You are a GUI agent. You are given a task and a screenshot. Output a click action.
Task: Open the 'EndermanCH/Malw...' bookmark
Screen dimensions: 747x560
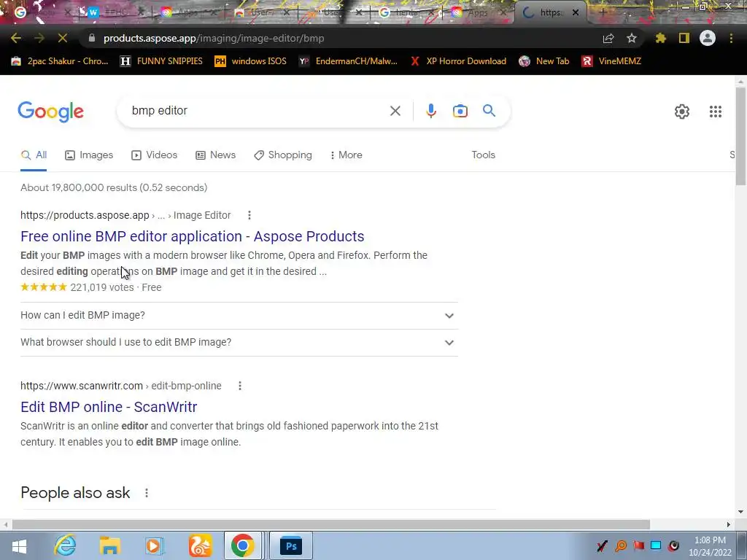point(348,61)
